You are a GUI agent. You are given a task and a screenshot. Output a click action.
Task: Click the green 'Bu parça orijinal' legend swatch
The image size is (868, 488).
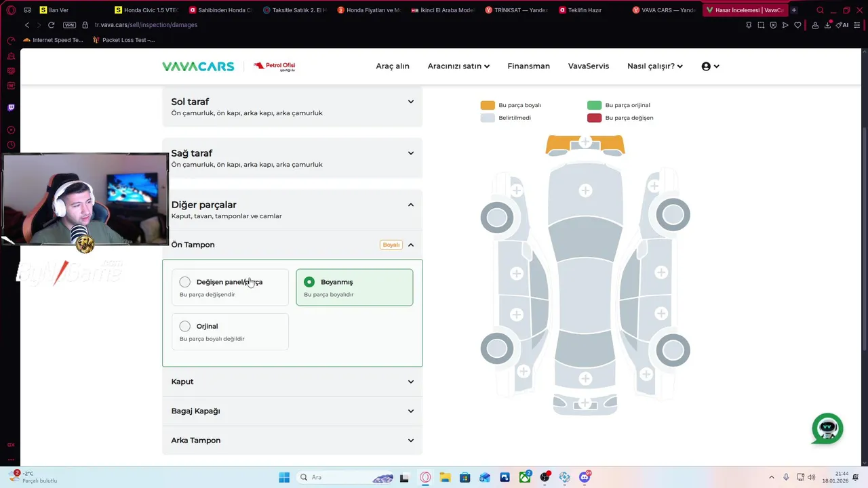coord(594,105)
